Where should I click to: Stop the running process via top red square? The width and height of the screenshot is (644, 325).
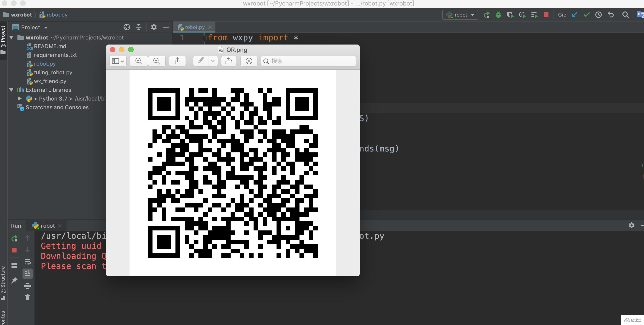[546, 15]
